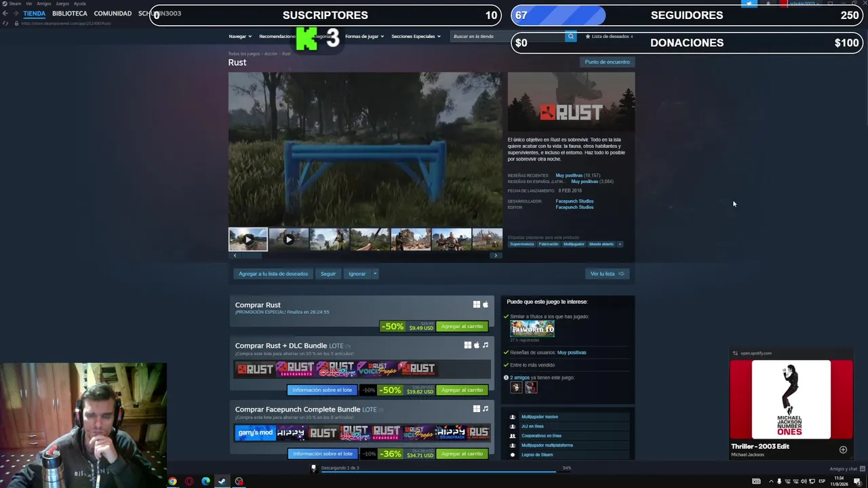
Task: Open Google Chrome from the taskbar
Action: pos(173,481)
